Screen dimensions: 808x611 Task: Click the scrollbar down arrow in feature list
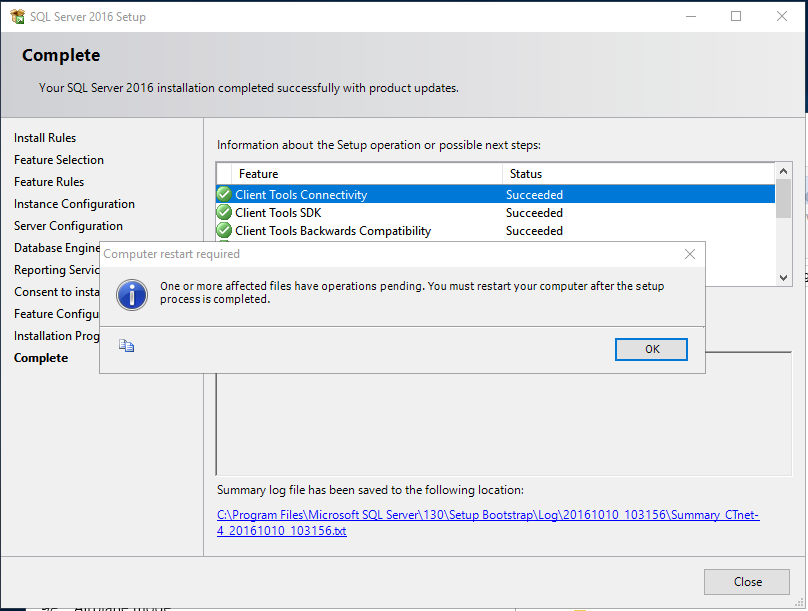click(x=783, y=276)
